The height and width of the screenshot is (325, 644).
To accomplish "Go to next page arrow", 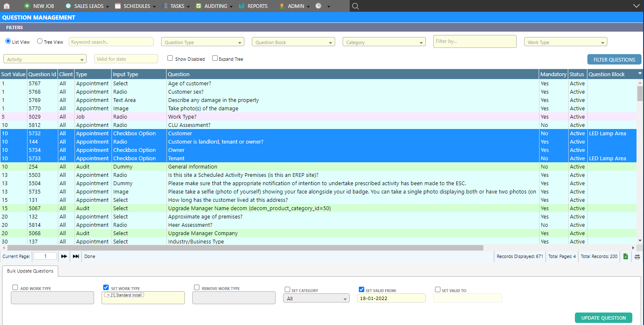I will (x=64, y=256).
